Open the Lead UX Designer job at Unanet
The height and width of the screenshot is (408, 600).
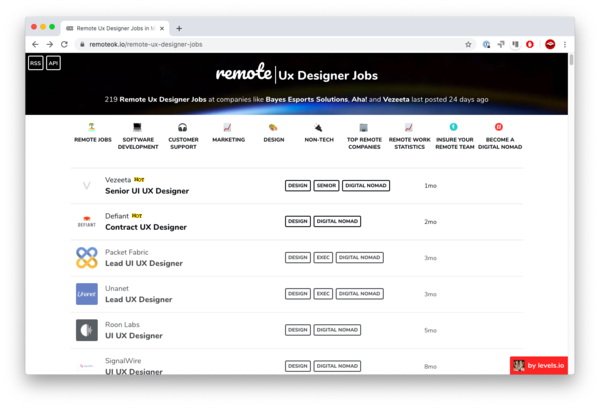(139, 300)
